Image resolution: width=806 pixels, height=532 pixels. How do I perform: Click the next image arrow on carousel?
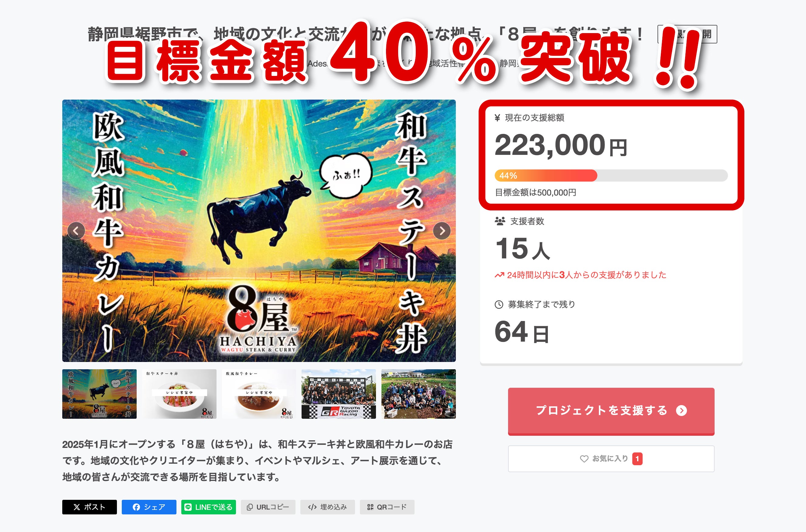pyautogui.click(x=442, y=231)
